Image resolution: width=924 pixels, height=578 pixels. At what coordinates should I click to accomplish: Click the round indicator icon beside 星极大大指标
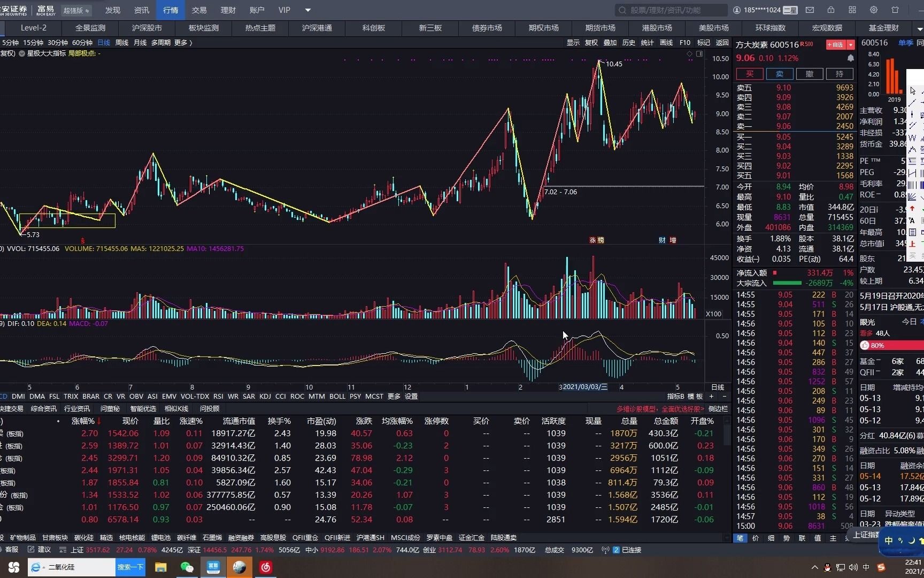[22, 54]
